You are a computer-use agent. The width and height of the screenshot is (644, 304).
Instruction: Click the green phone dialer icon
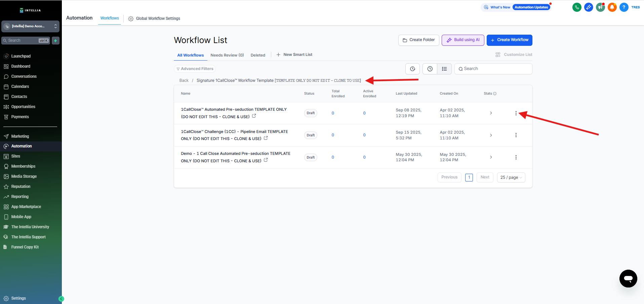[577, 7]
